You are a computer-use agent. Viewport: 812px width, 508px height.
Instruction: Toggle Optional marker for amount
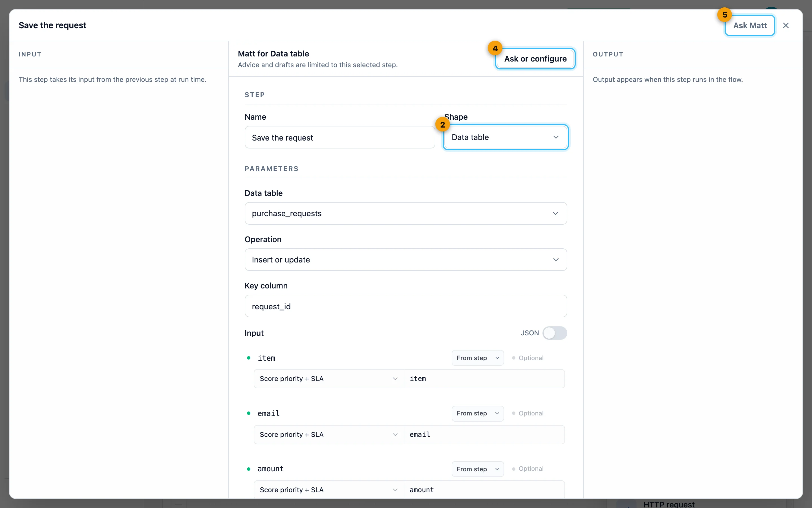[528, 469]
